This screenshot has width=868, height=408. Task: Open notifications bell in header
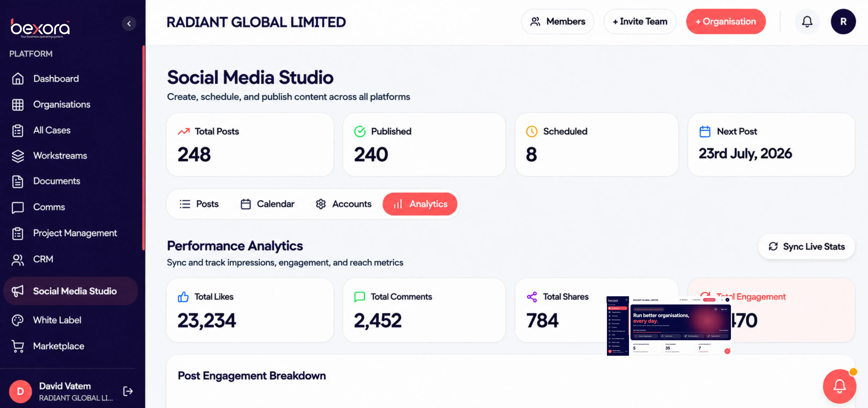807,22
